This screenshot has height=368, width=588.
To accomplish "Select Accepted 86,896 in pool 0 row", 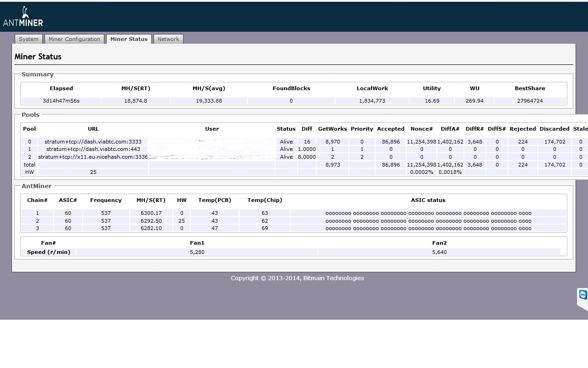I will click(x=391, y=142).
